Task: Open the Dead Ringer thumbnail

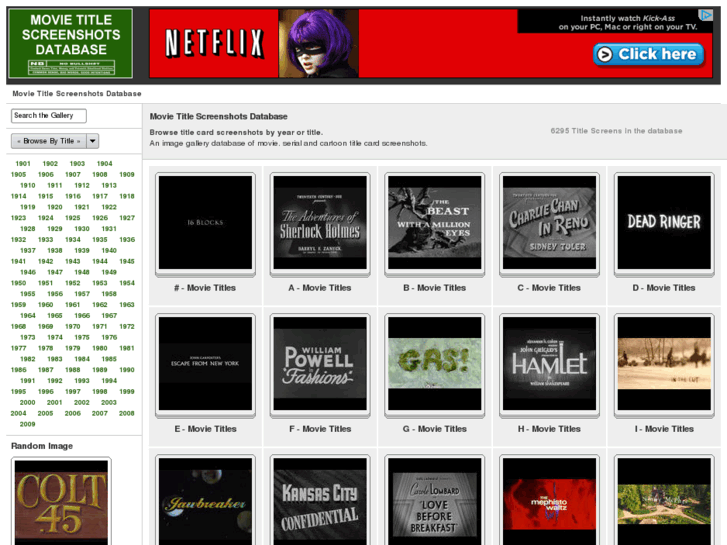Action: tap(664, 223)
